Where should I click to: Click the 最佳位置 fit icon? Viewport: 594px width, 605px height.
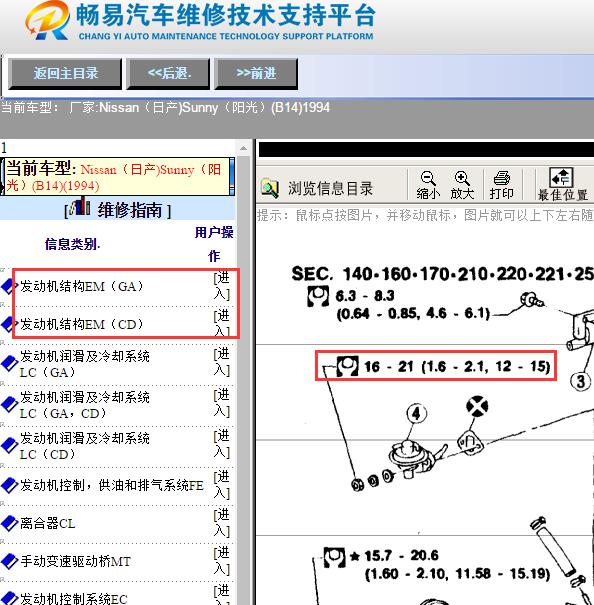[562, 177]
